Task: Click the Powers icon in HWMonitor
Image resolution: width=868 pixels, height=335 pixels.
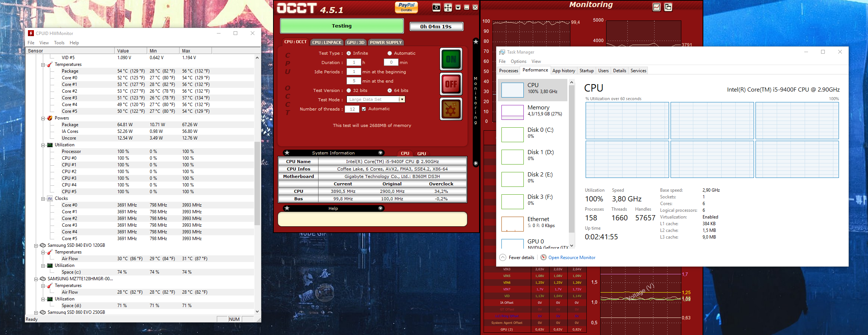Action: 50,118
